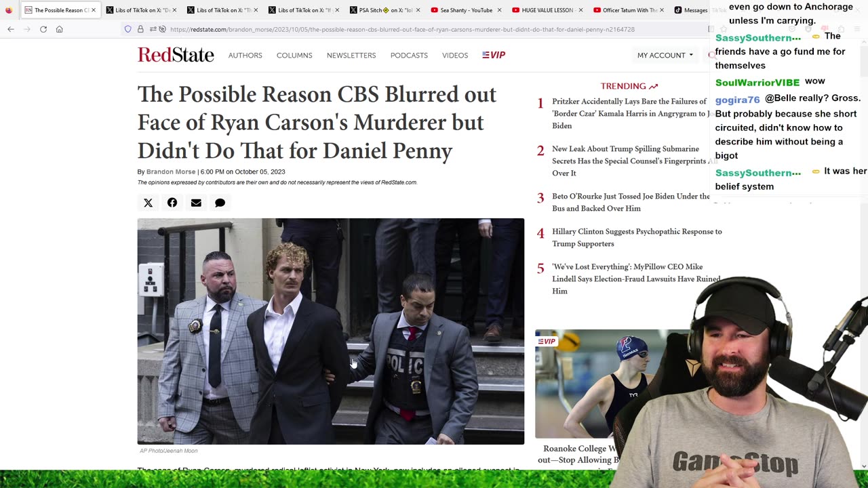Close the active 'The Possible Reason' tab
The image size is (868, 488).
tap(94, 10)
